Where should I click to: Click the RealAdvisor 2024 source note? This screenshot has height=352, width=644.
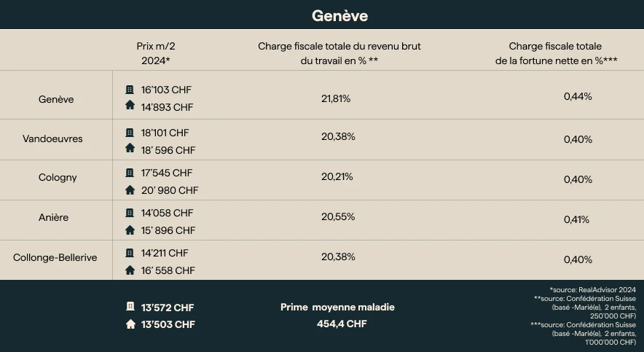tap(593, 290)
